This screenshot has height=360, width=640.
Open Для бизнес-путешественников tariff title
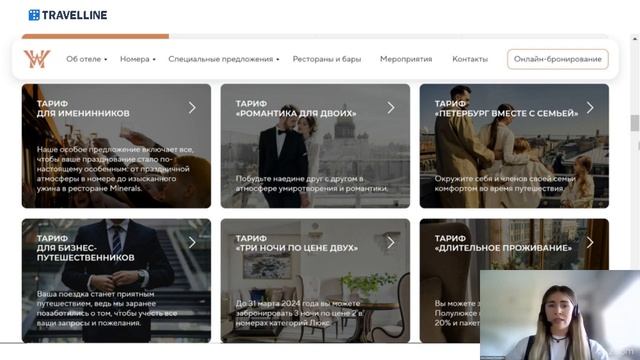(x=85, y=248)
